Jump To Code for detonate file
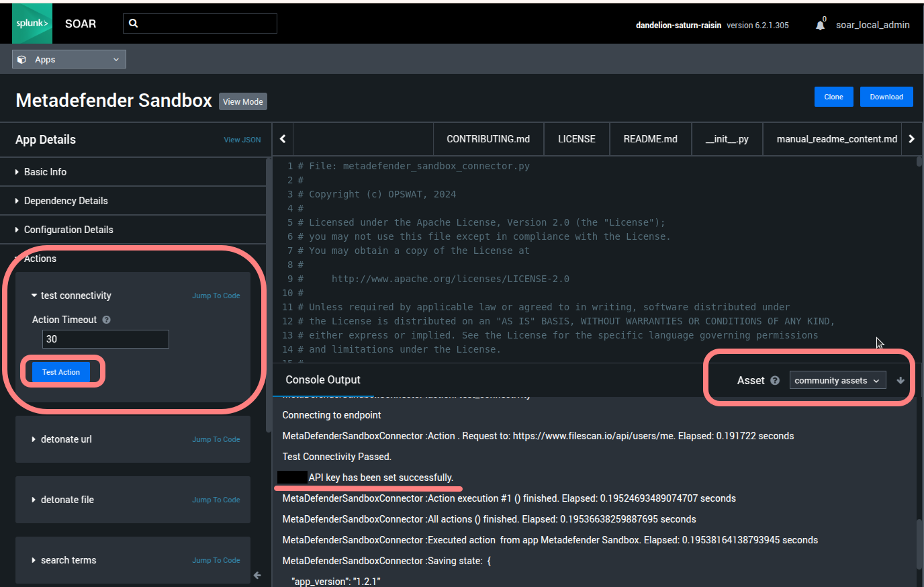This screenshot has height=587, width=924. pyautogui.click(x=216, y=500)
